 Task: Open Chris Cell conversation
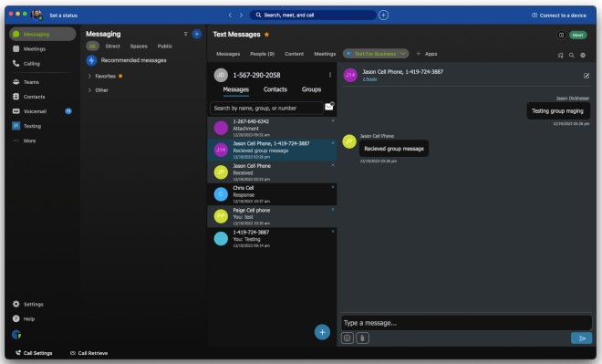(272, 194)
